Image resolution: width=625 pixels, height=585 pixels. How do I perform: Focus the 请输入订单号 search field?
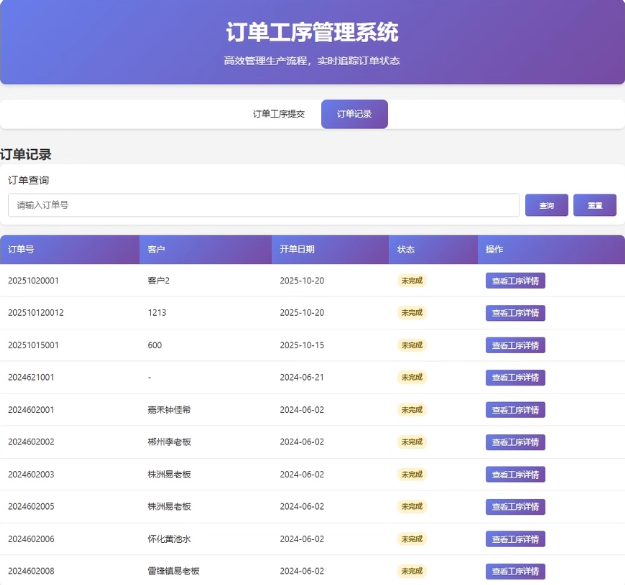tap(263, 205)
